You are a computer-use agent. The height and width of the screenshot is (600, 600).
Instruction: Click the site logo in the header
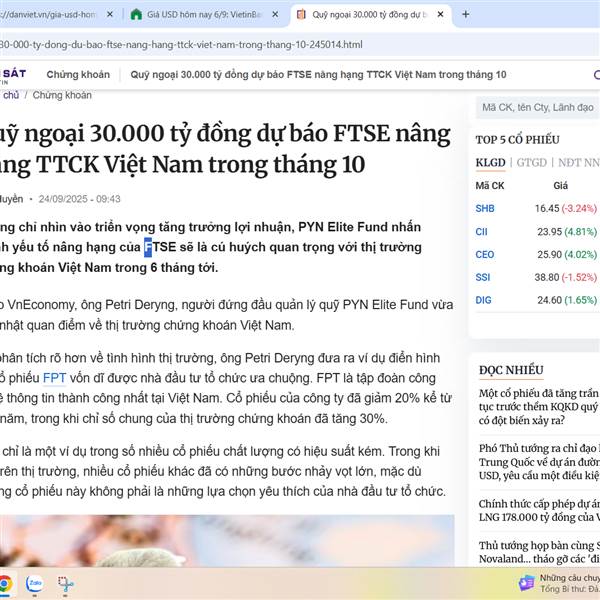click(13, 75)
